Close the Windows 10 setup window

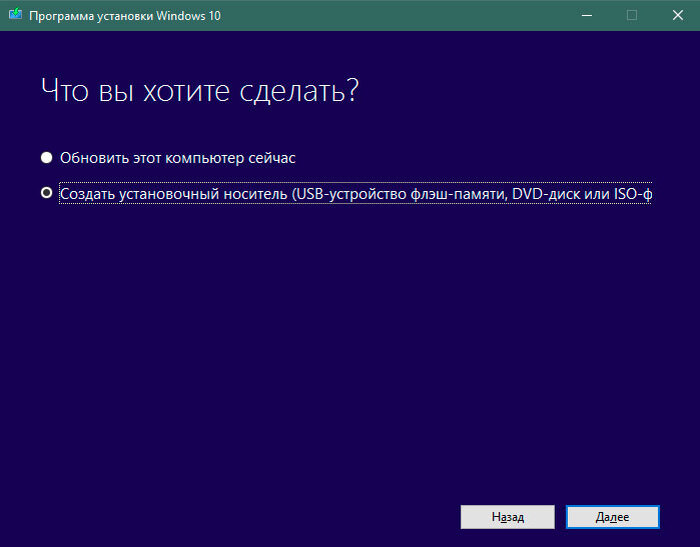click(678, 15)
